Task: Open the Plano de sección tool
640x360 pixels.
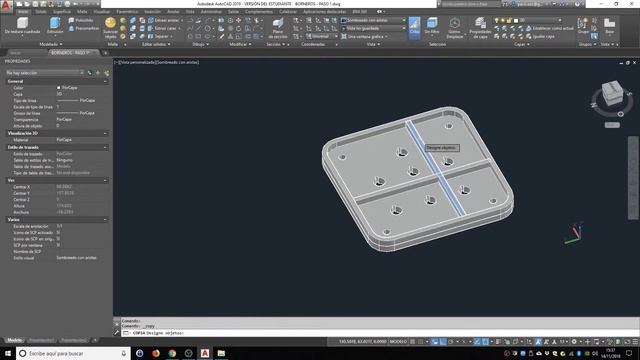Action: point(278,28)
